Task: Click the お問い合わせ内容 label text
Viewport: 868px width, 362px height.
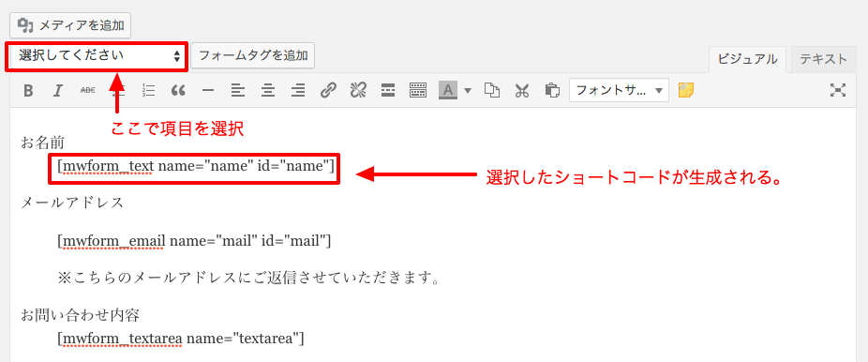Action: (x=81, y=316)
